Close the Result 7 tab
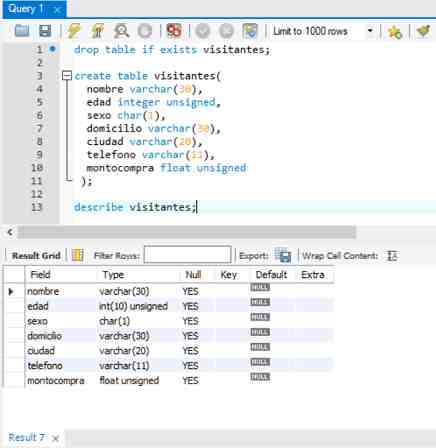Viewport: 436px width, 448px height. click(56, 438)
